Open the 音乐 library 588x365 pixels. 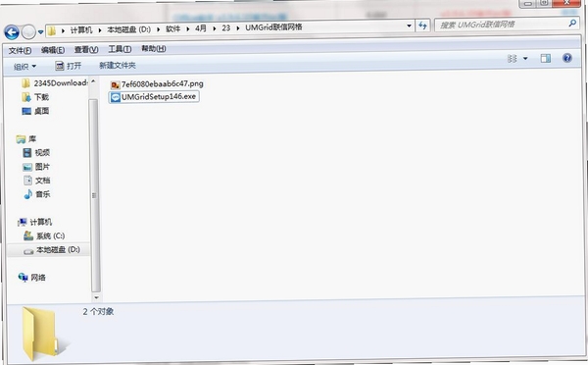pos(36,194)
